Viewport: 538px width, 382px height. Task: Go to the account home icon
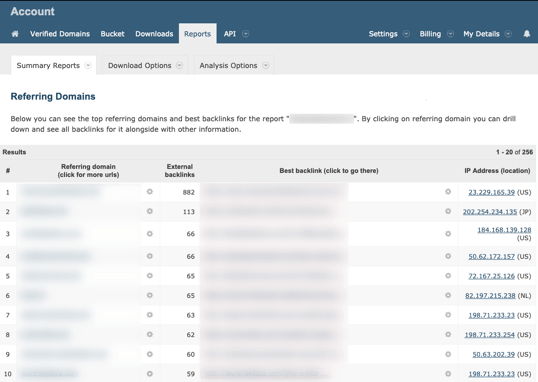(15, 34)
